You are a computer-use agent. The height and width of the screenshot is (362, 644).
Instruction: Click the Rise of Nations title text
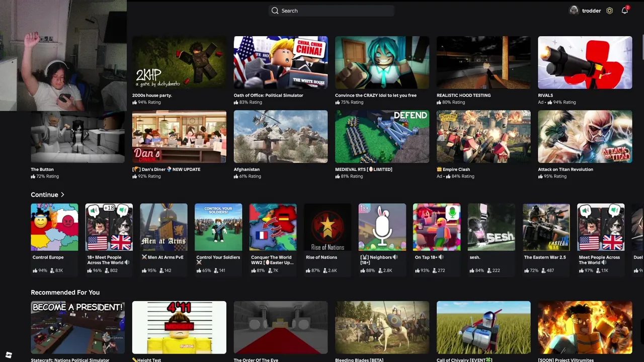pos(321,257)
